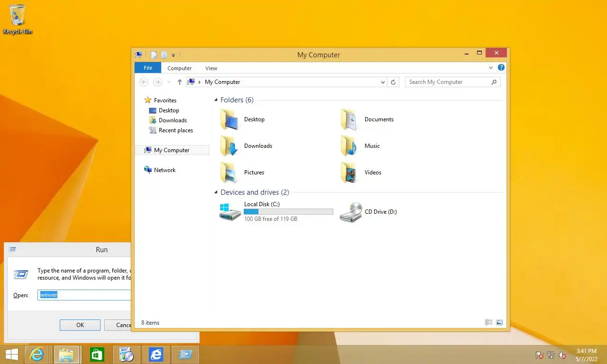Screen dimensions: 607x364
Task: Open Action Center flag in system tray
Action: point(539,355)
